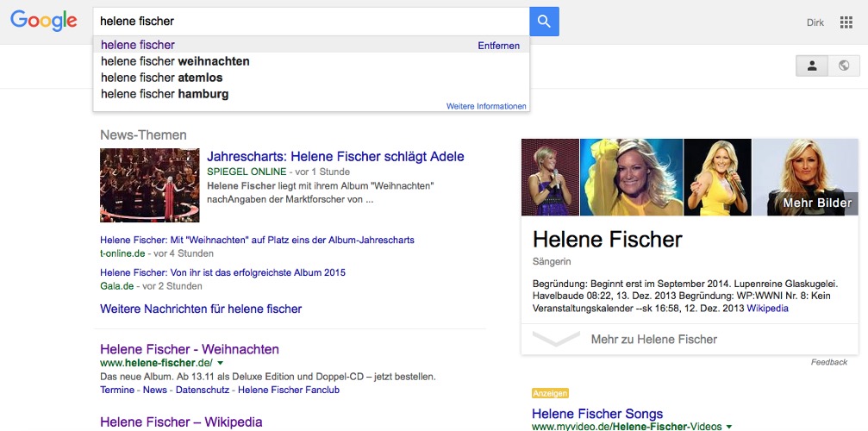This screenshot has width=868, height=431.
Task: Click 'Entfernen' to remove suggestion
Action: pos(499,46)
